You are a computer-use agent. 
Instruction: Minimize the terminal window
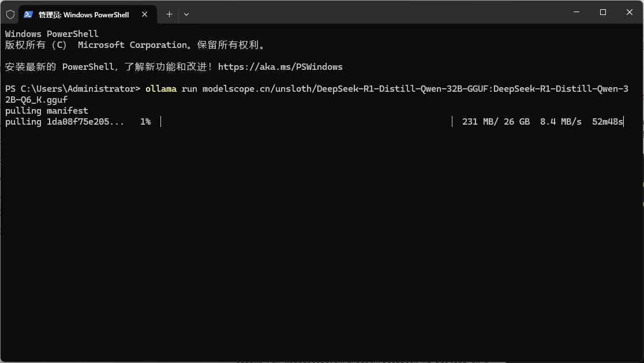576,12
